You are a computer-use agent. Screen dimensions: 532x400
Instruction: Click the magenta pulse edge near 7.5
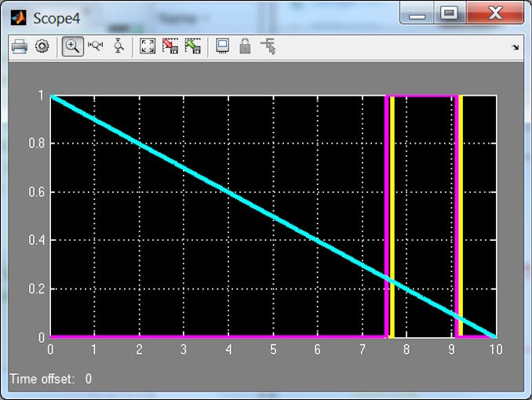click(x=387, y=216)
